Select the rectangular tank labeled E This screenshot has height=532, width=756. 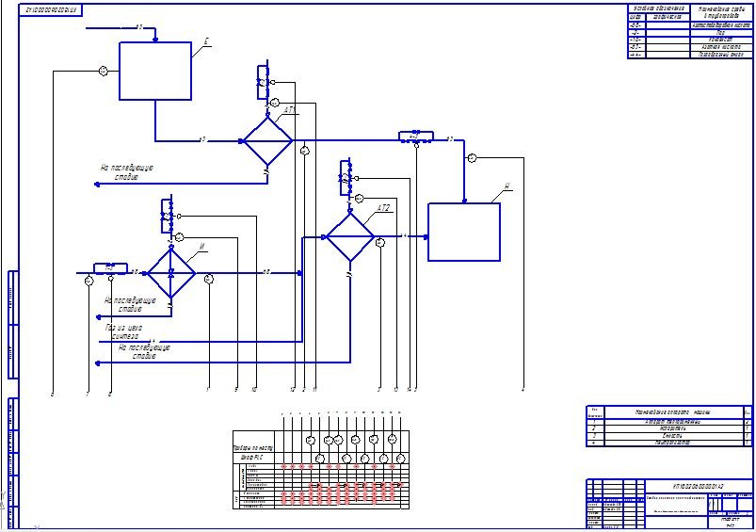(x=155, y=72)
